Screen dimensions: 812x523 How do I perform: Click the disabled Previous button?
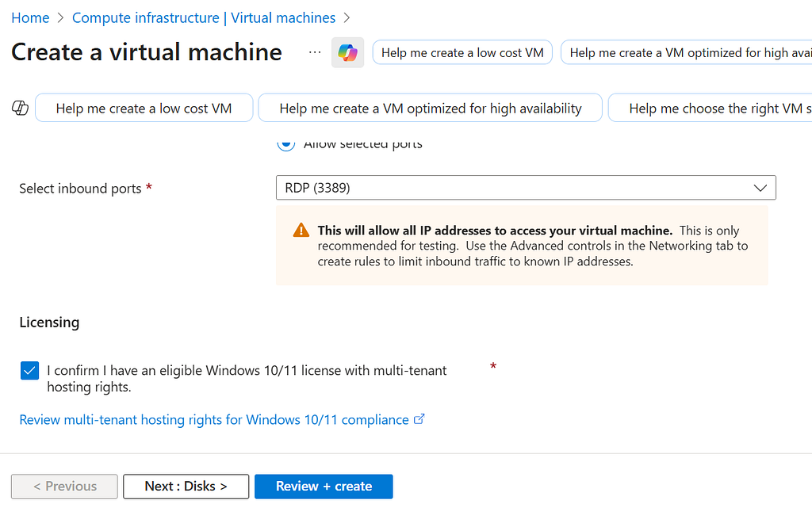click(x=64, y=487)
